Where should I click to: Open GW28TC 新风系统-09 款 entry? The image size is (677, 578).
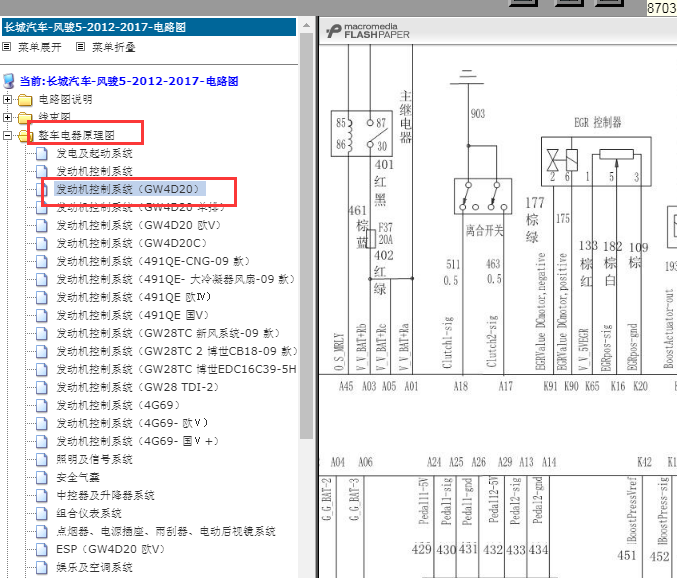point(168,333)
